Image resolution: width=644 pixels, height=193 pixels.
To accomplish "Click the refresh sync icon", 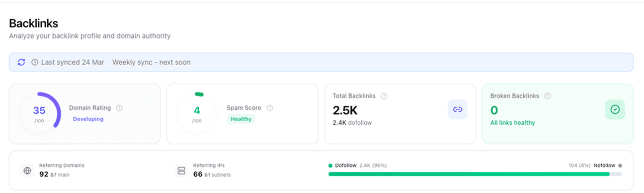I will [x=21, y=62].
